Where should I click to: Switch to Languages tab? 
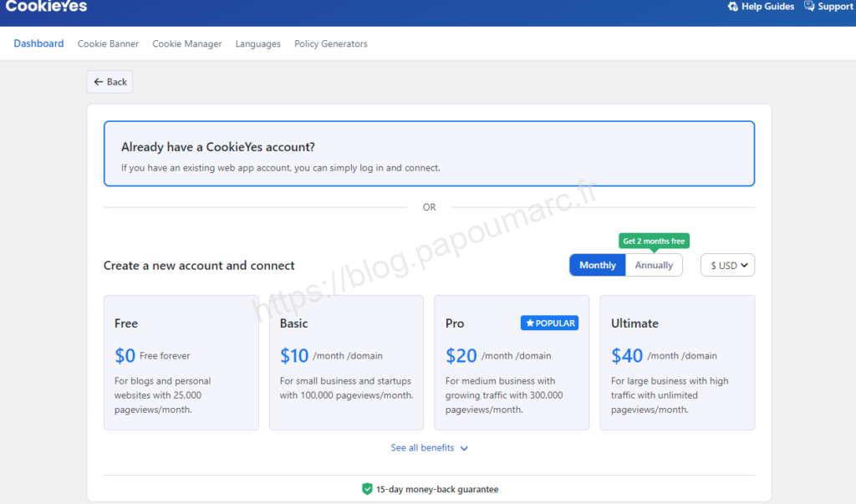click(257, 43)
